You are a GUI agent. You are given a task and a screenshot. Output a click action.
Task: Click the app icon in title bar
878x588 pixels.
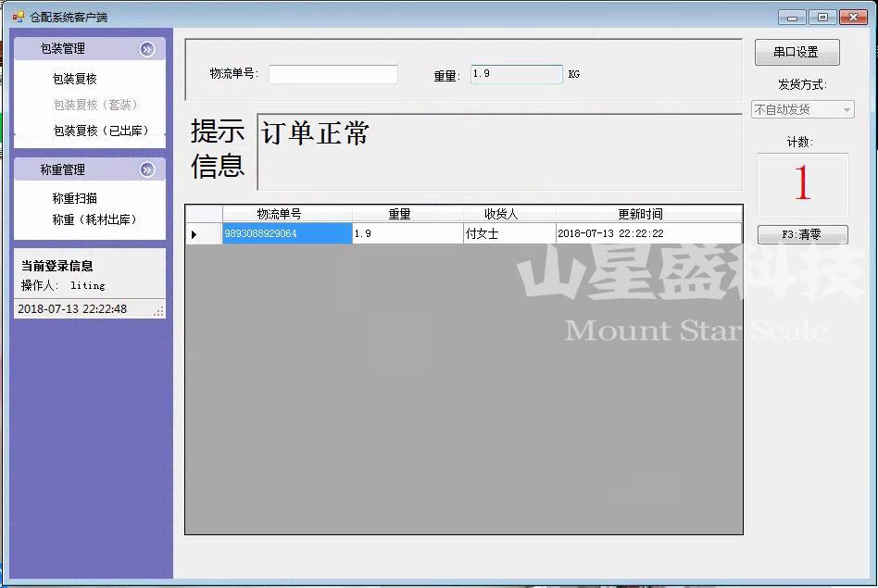[18, 17]
